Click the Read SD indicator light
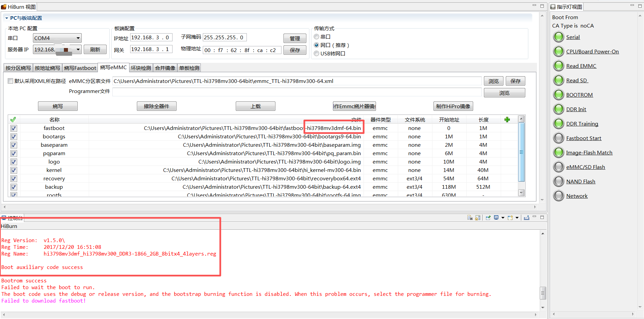Screen dimensions: 644x319 pyautogui.click(x=559, y=80)
